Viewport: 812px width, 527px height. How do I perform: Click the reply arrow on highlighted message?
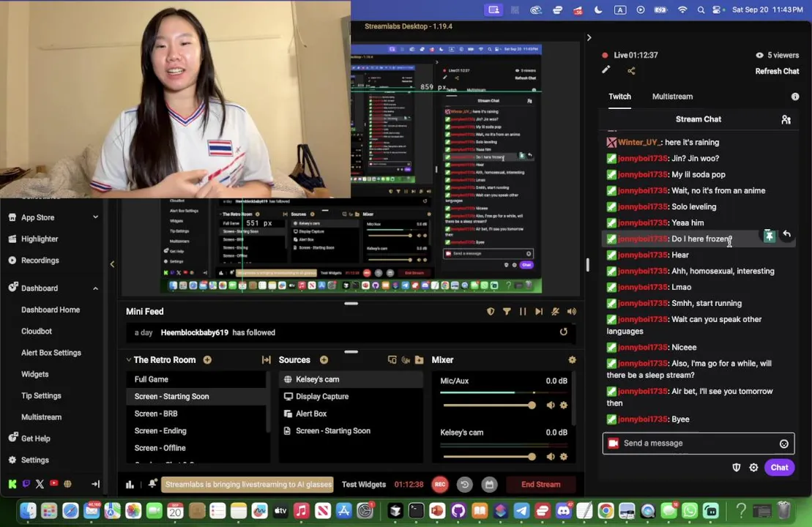click(x=786, y=234)
